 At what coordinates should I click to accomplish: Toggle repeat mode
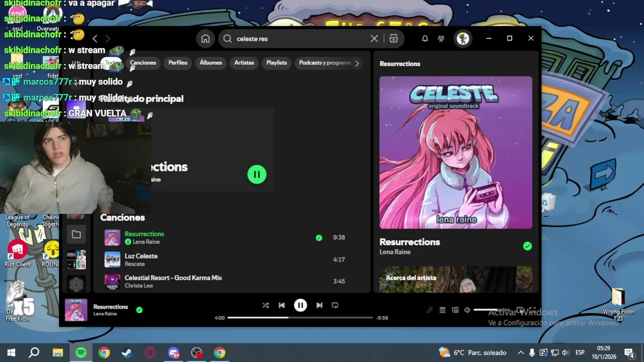[335, 305]
